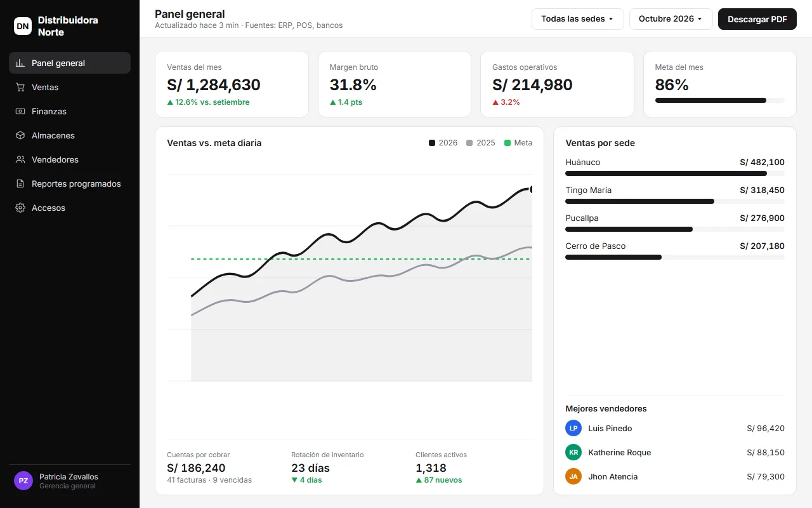Screen dimensions: 812x508
Task: Click Patricia Zevallos user name
Action: pos(69,477)
